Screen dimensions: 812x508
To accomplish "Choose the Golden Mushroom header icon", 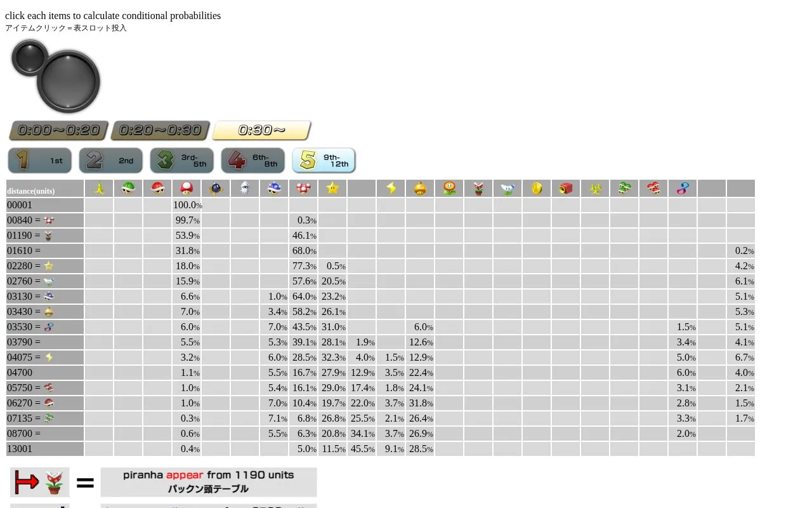I will pyautogui.click(x=420, y=188).
